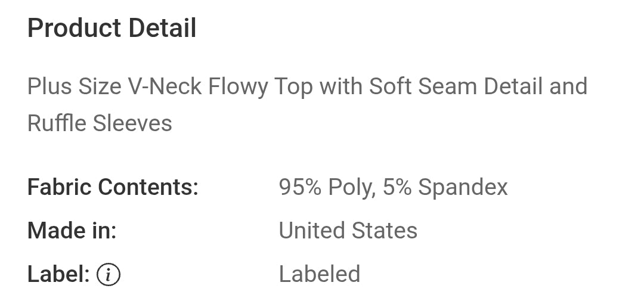Image resolution: width=644 pixels, height=304 pixels.
Task: Click "Soft Seam Detail" text
Action: [x=456, y=87]
